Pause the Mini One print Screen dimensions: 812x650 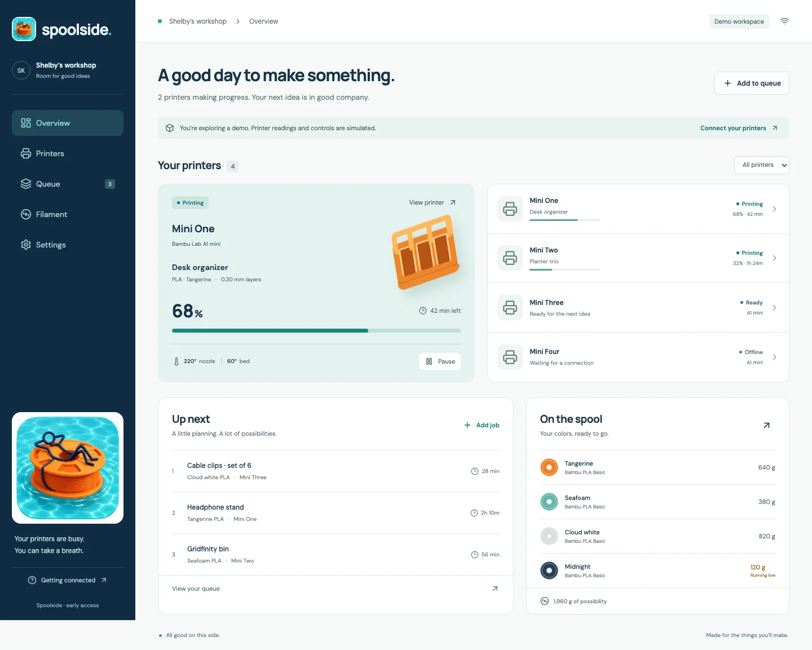point(440,361)
